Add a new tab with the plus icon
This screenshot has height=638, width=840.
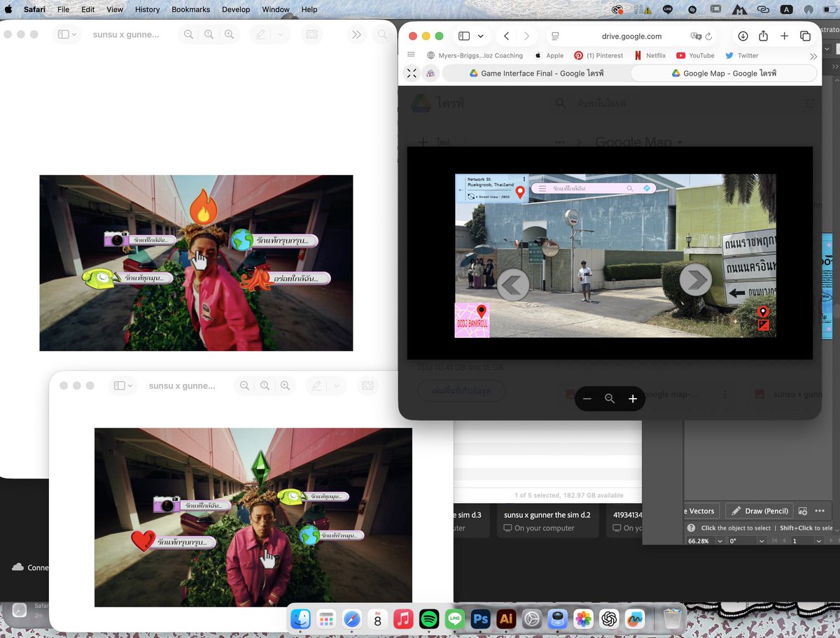tap(784, 36)
